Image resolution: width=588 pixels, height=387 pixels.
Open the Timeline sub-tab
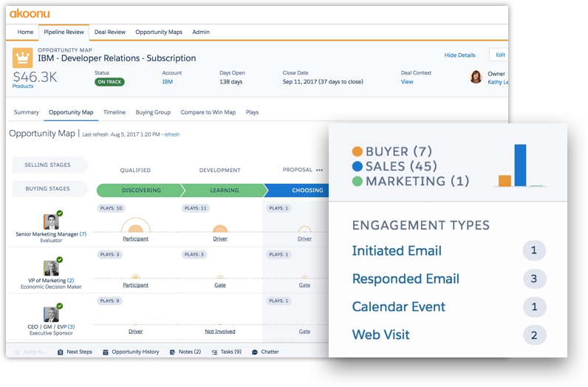(x=114, y=112)
